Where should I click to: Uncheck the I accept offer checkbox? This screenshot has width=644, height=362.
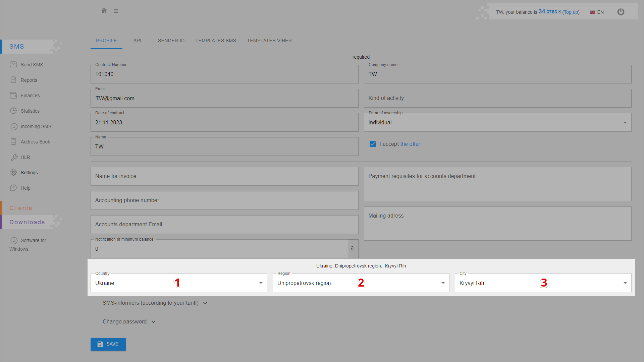click(x=373, y=144)
